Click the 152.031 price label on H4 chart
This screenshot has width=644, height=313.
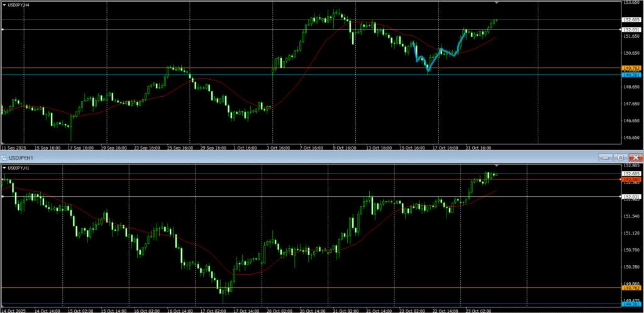pos(631,30)
